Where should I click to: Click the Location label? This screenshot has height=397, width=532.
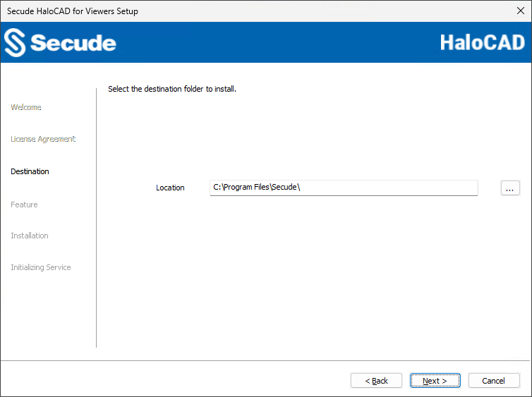pyautogui.click(x=170, y=188)
